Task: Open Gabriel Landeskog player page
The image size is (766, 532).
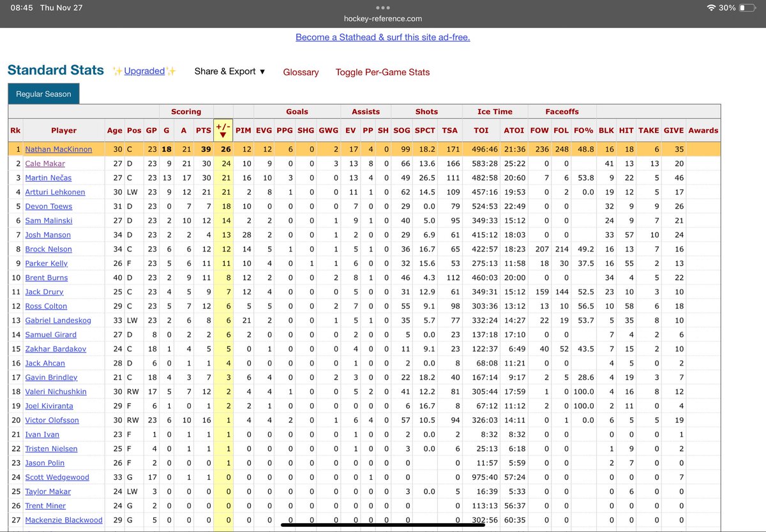Action: point(58,320)
